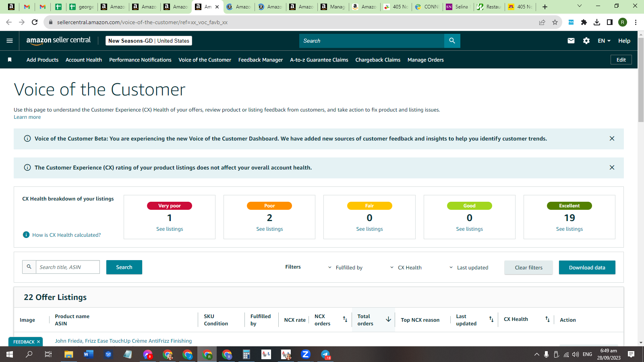Click the bookmark icon in favorites bar

coord(10,60)
